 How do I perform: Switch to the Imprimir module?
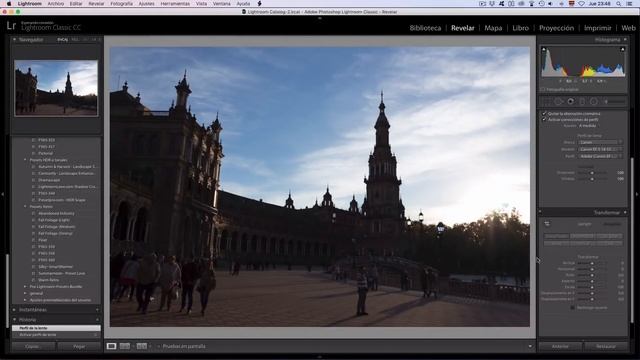pyautogui.click(x=598, y=28)
